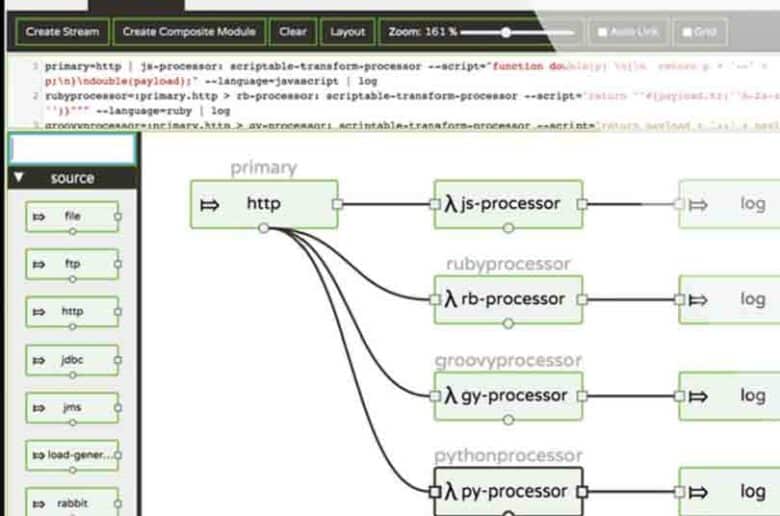
Task: Click the rb-processor tap port
Action: 508,324
